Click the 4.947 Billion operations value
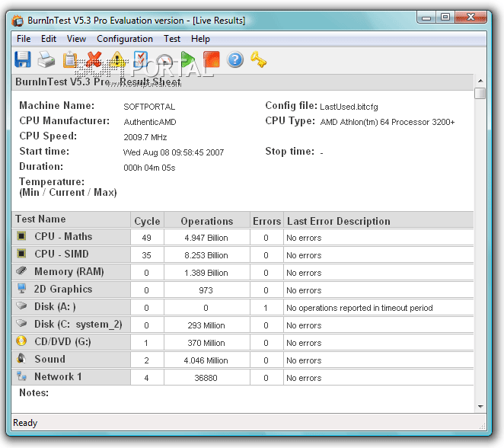The width and height of the screenshot is (504, 448). point(206,238)
